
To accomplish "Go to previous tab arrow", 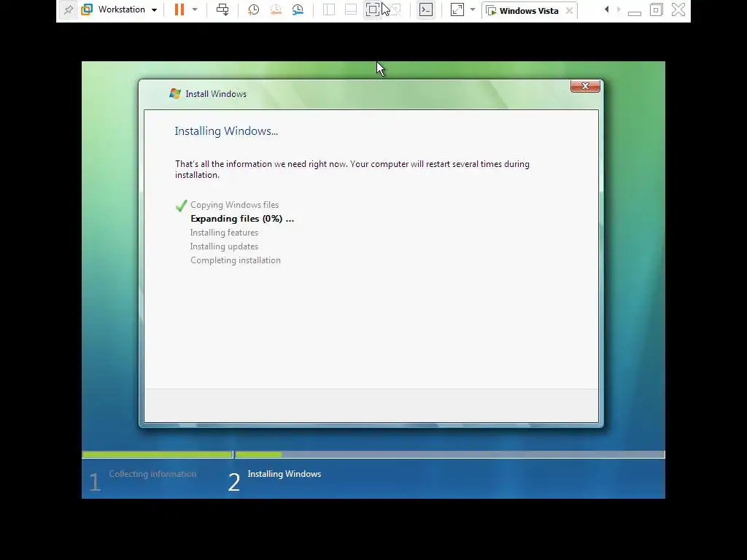I will pyautogui.click(x=606, y=9).
